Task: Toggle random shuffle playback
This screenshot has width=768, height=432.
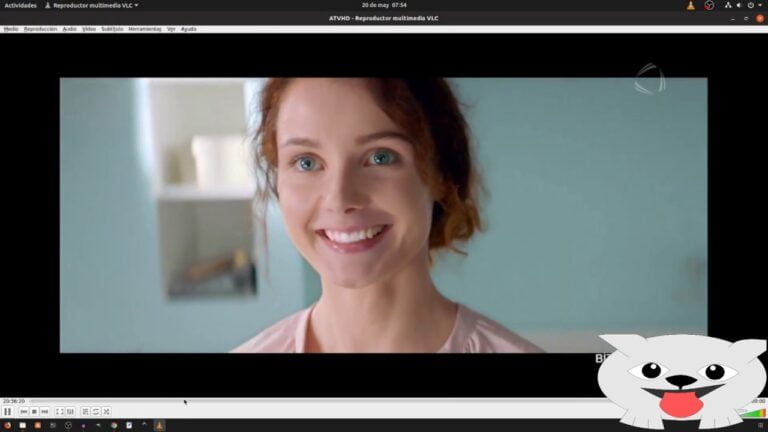Action: coord(106,411)
